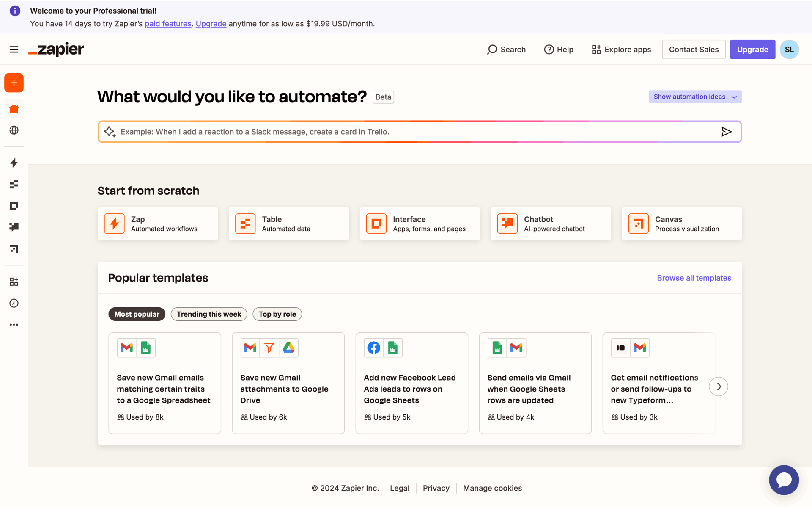
Task: Click the AI-powered chatbot text
Action: point(554,229)
